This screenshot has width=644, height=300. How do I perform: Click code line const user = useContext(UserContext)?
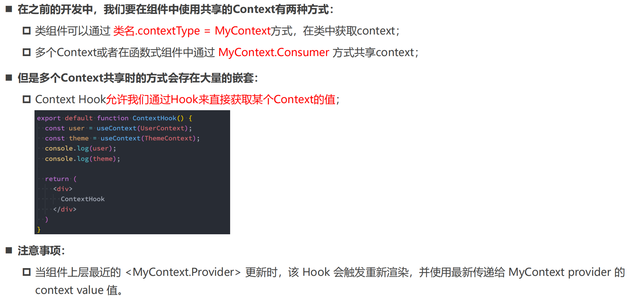pos(118,128)
